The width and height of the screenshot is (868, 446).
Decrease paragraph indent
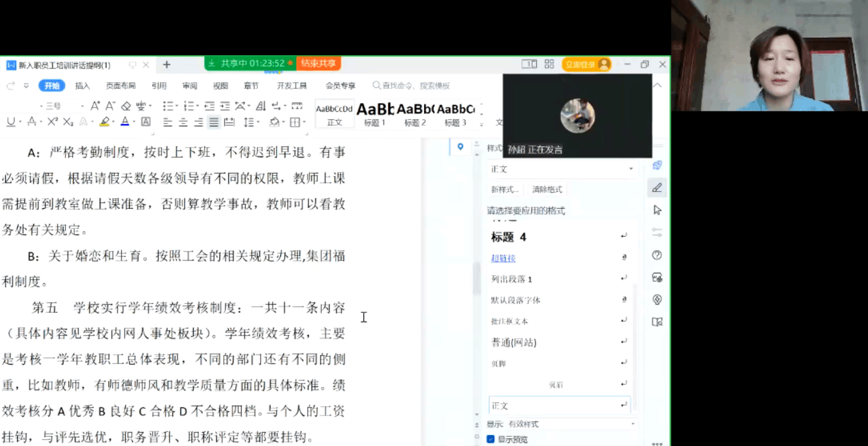click(209, 106)
